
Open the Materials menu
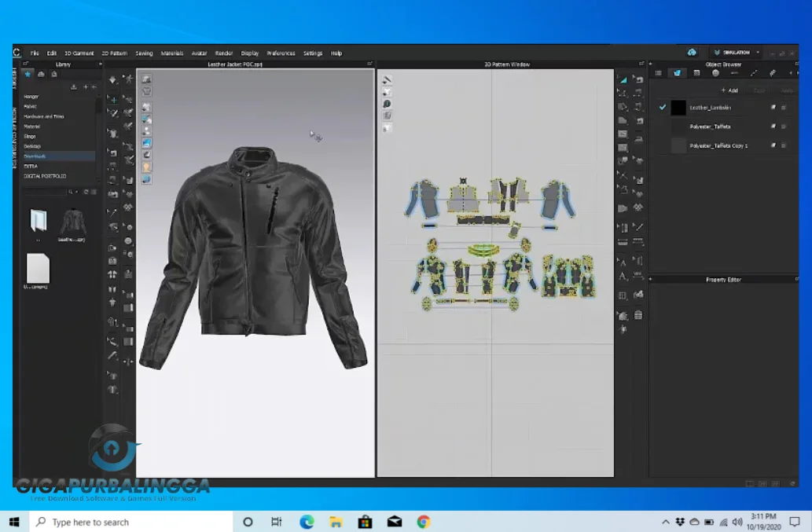tap(171, 53)
